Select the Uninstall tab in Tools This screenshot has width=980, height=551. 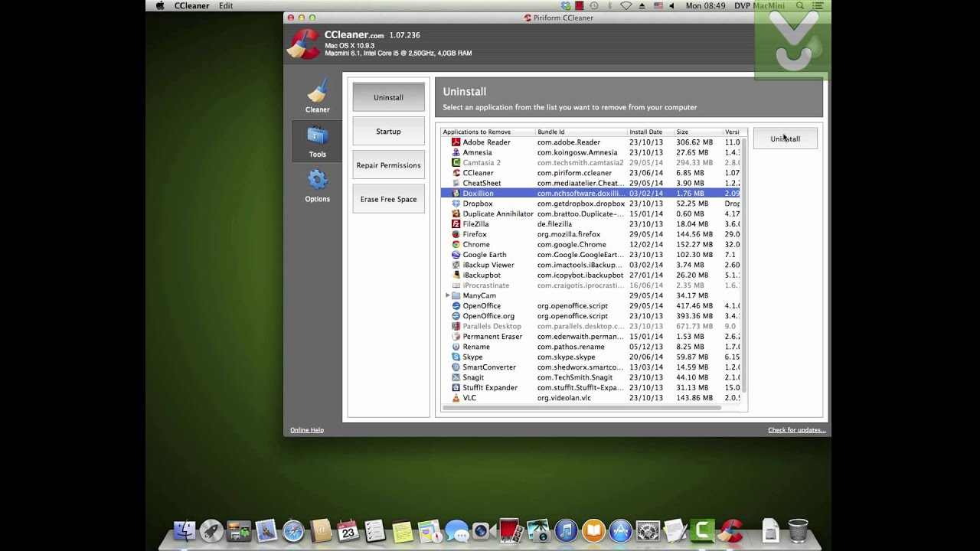(388, 97)
